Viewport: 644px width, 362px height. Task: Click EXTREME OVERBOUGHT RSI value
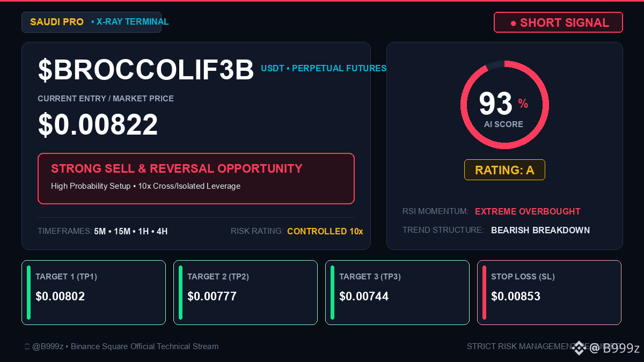point(528,211)
